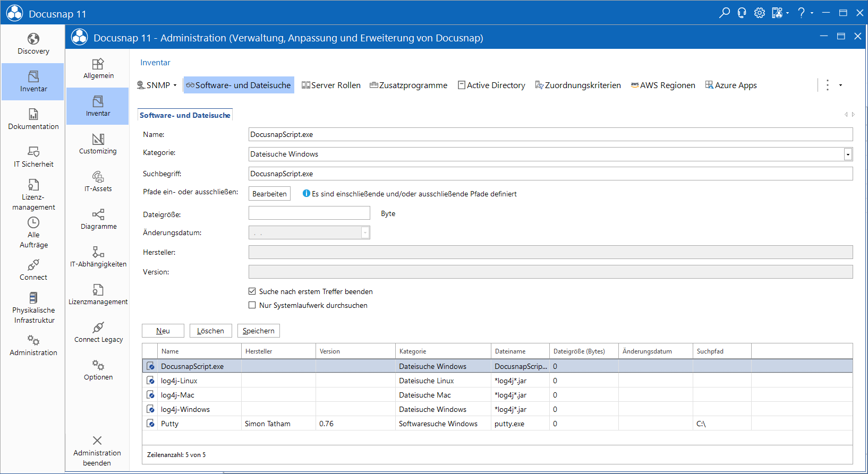Click the Bearbeiten button for paths

coord(269,194)
